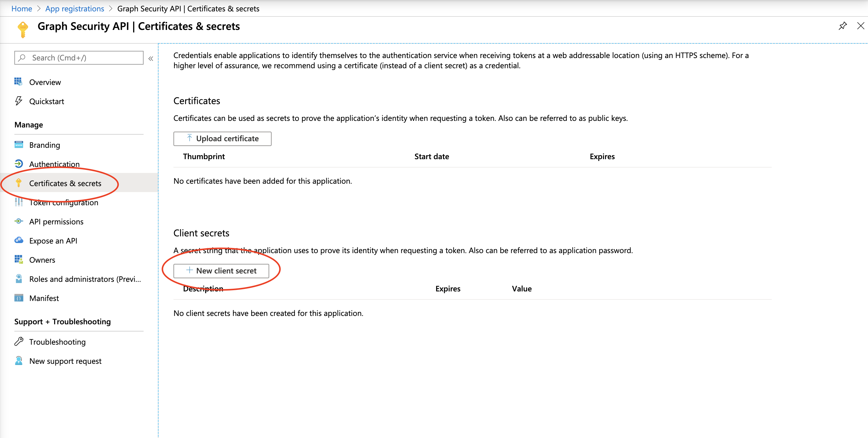
Task: Click Description column header
Action: 203,288
